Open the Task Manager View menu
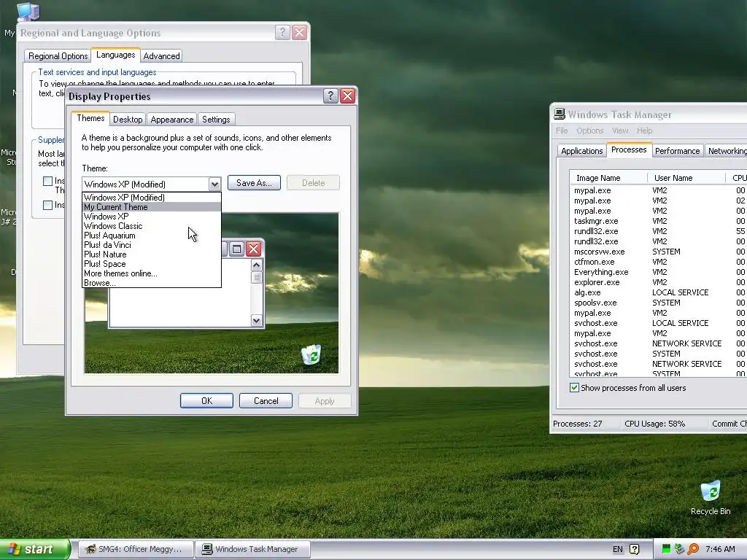747x560 pixels. click(620, 131)
